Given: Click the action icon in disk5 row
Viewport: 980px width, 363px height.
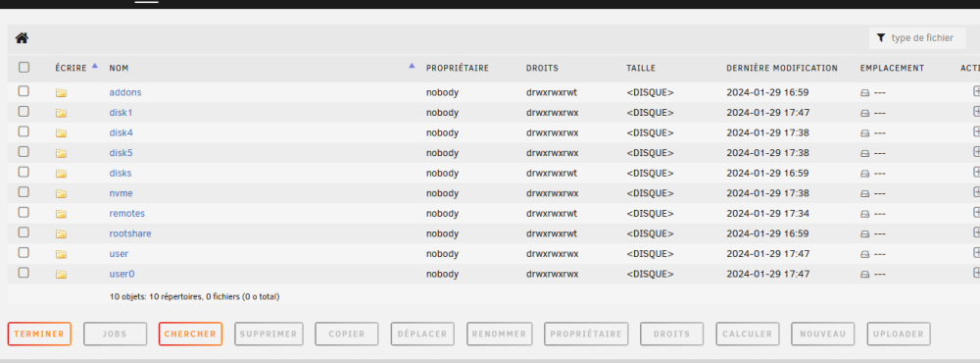Looking at the screenshot, I should (x=976, y=151).
